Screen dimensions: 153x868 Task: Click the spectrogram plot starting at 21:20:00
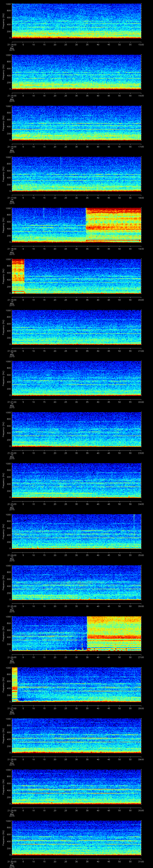click(76, 327)
